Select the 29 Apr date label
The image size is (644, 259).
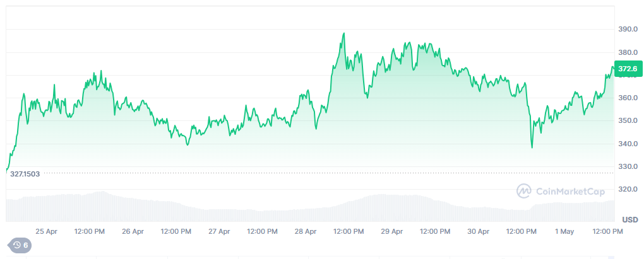[392, 231]
